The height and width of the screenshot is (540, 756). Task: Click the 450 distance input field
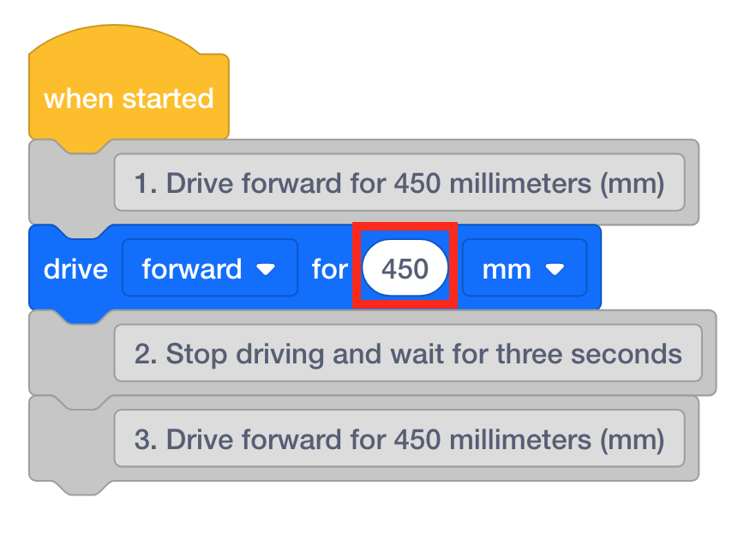[x=405, y=269]
